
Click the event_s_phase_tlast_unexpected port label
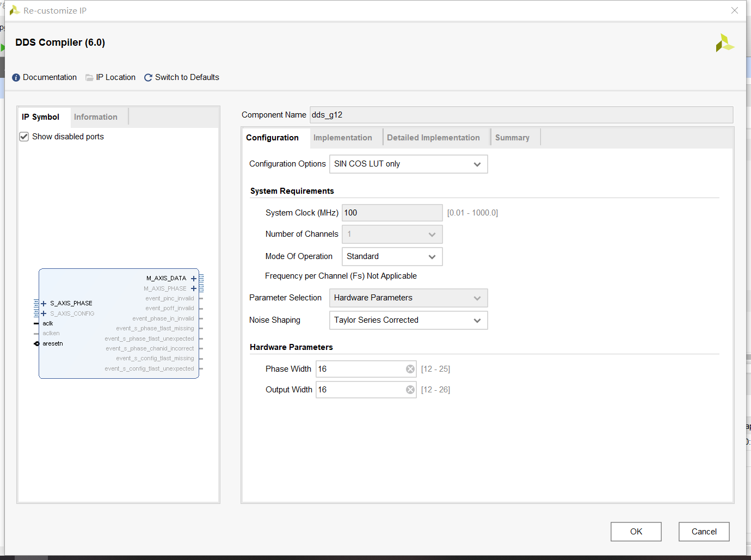(150, 339)
